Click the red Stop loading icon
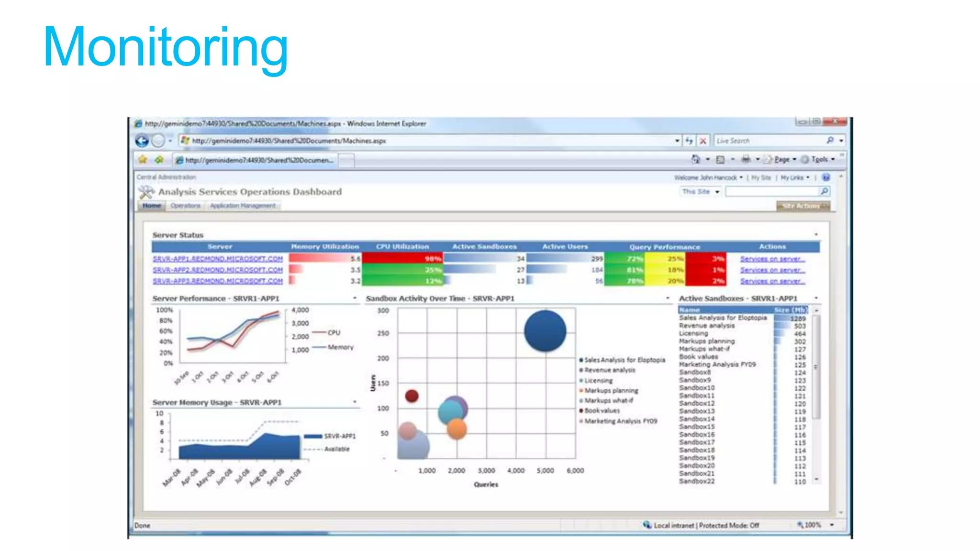Image resolution: width=980 pixels, height=551 pixels. [x=703, y=141]
